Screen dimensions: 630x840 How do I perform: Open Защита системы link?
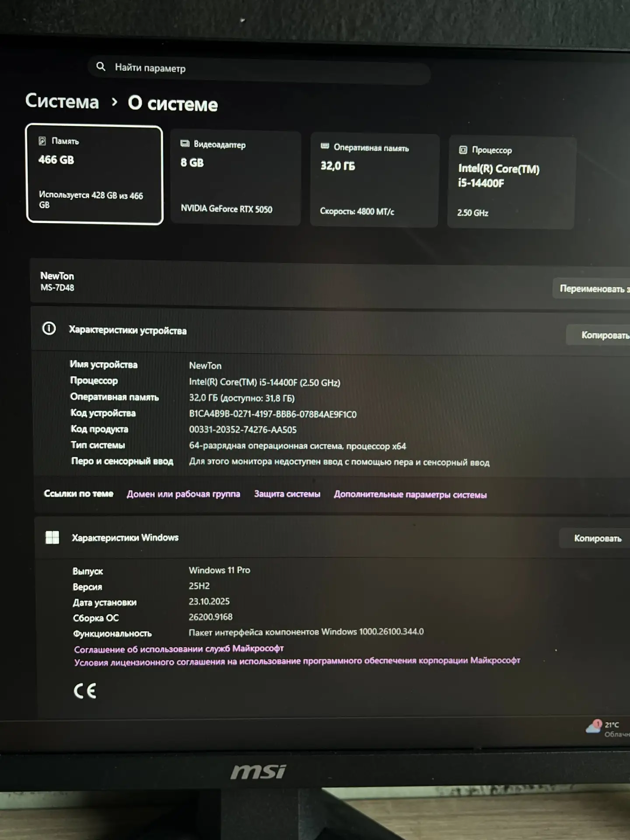(x=287, y=494)
